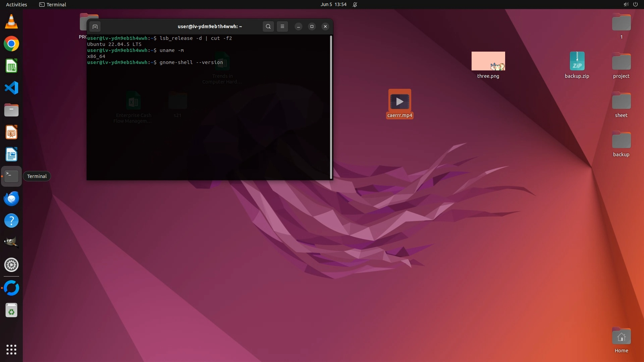Launch LibreOffice Calc from dock
The height and width of the screenshot is (362, 644).
pos(11,66)
